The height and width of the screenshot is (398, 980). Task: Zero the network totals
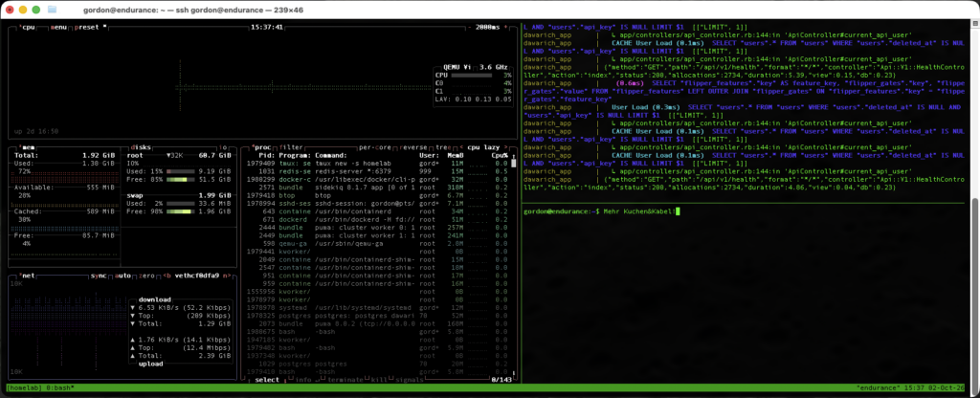coord(146,276)
